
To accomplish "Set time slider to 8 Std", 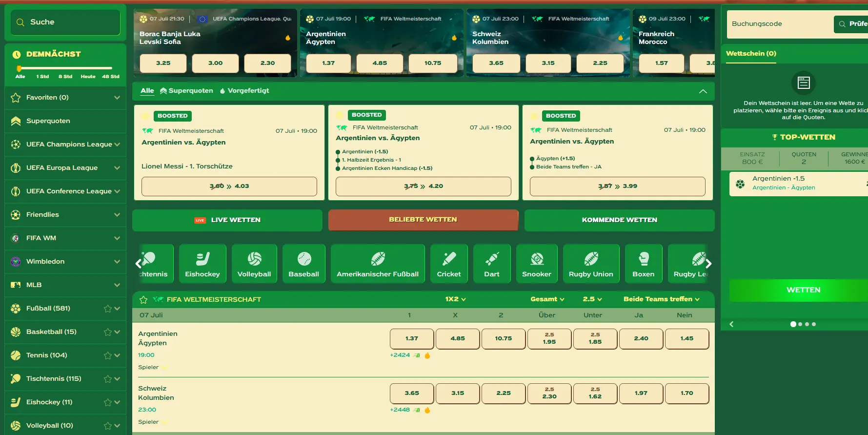I will (x=65, y=77).
